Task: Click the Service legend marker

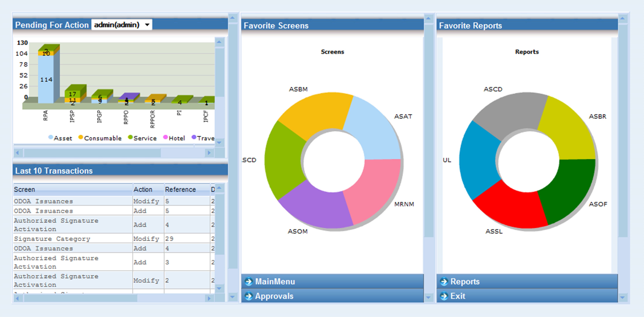Action: click(x=130, y=137)
